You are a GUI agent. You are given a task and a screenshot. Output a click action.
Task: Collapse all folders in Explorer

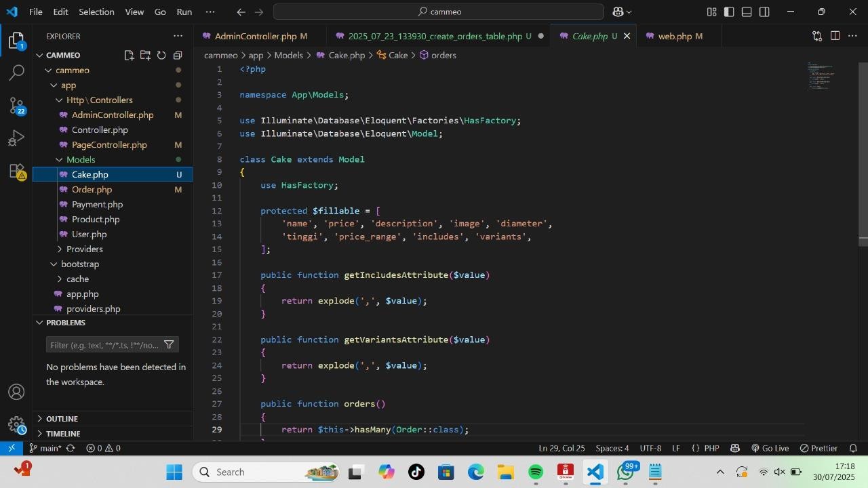178,56
